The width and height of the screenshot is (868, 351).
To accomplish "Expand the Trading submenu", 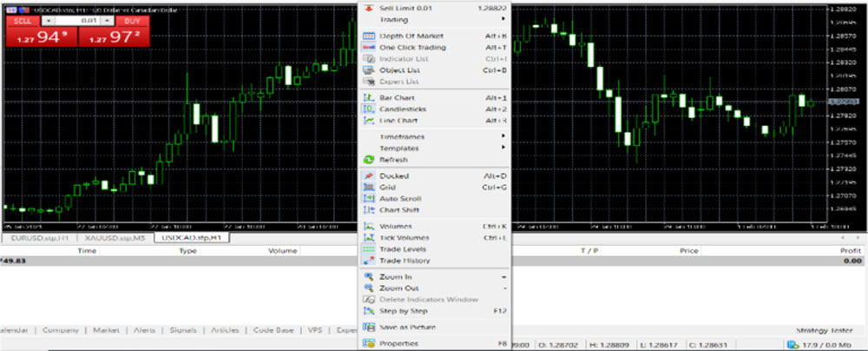I will pyautogui.click(x=435, y=20).
